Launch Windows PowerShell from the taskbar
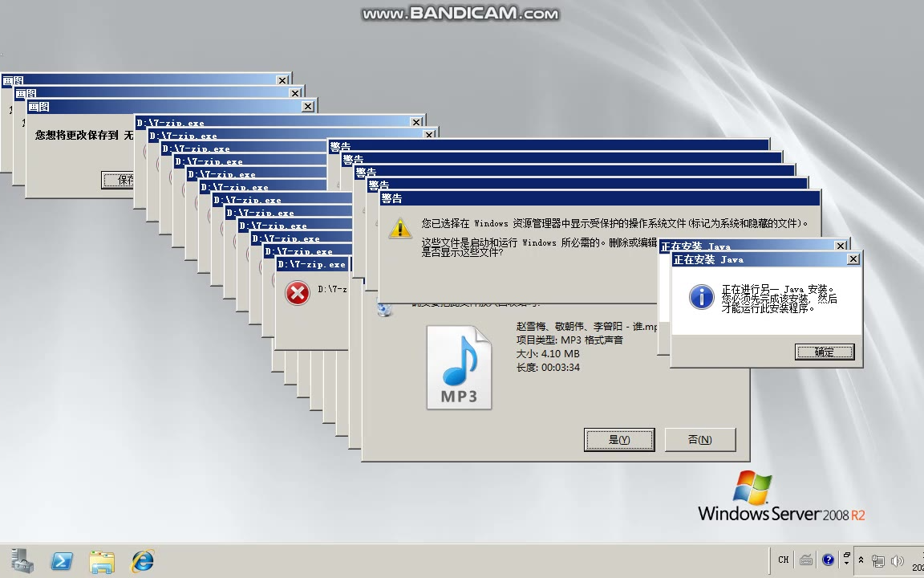 tap(62, 560)
